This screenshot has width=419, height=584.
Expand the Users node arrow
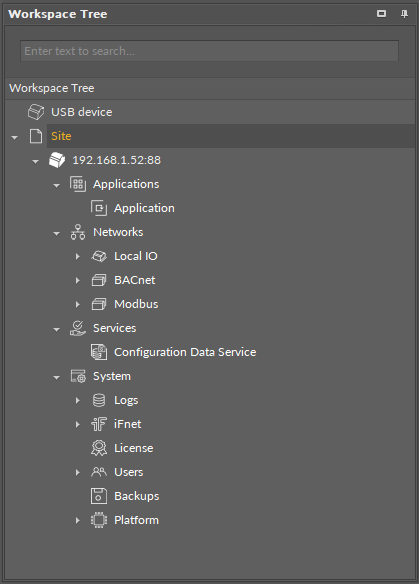tap(77, 472)
